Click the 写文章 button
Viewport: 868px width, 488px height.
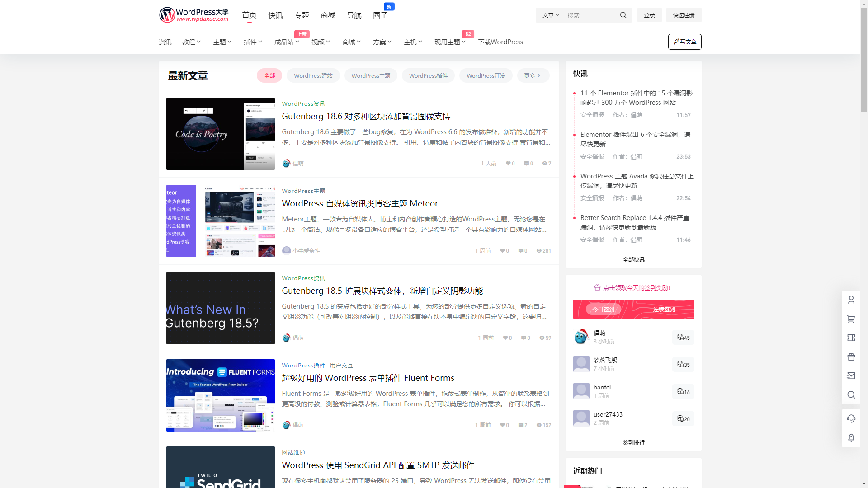[x=684, y=42]
